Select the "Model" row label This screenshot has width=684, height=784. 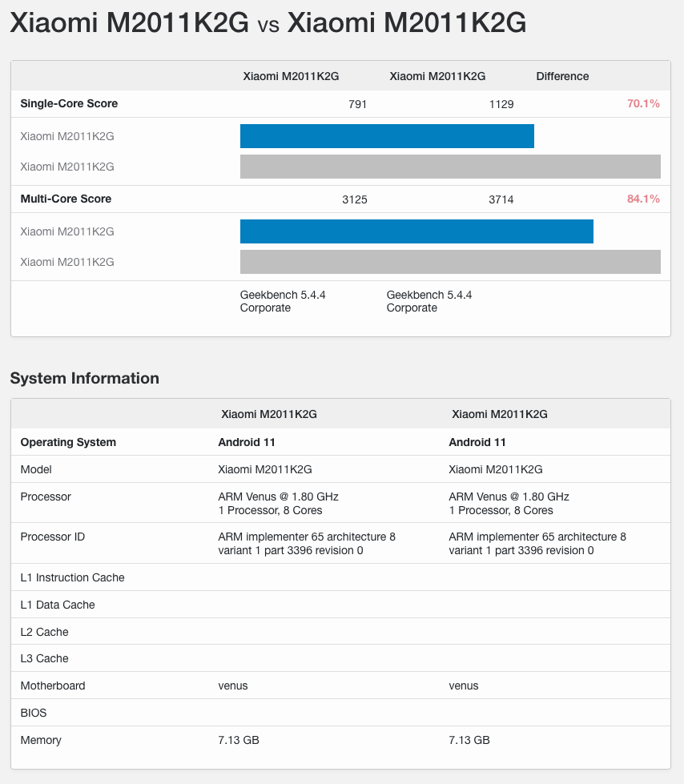tap(36, 469)
